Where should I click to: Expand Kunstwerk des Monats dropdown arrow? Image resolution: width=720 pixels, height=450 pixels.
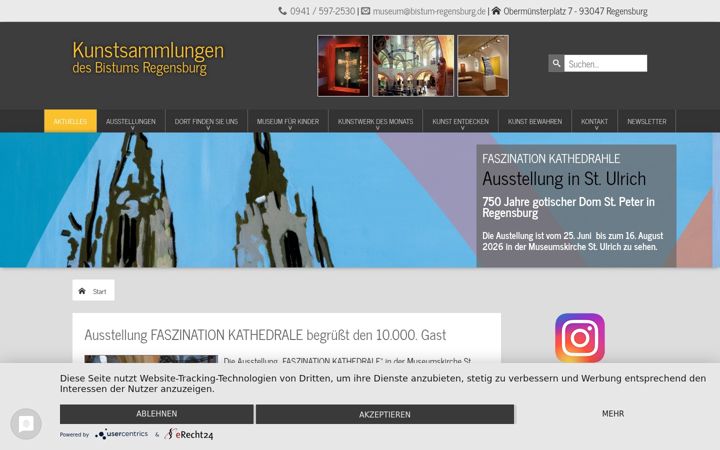click(377, 129)
